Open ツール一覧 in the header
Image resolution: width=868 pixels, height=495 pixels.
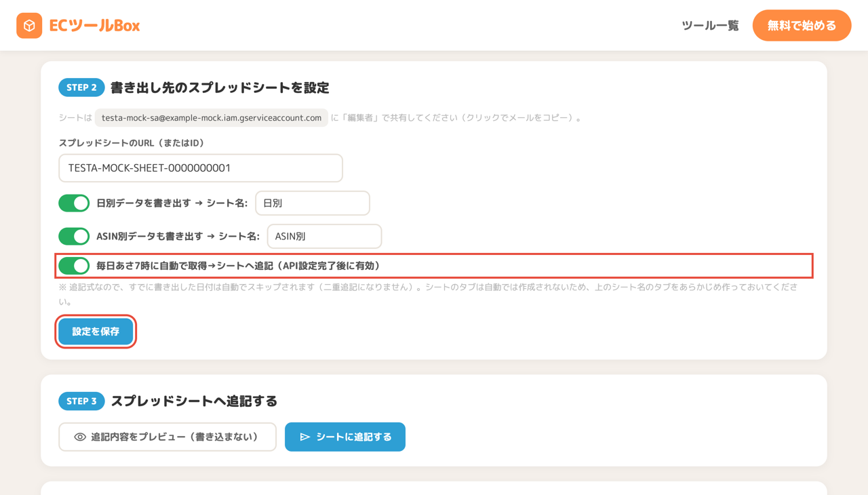pos(710,26)
